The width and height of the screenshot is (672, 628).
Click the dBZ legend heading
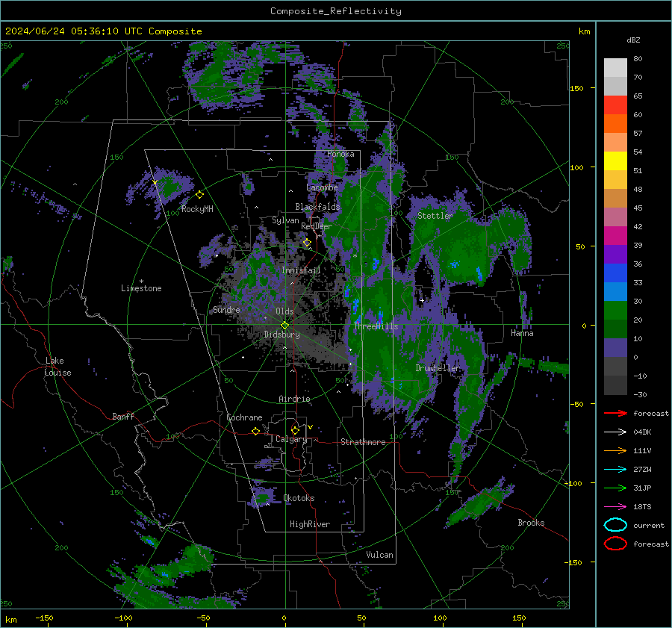[x=633, y=40]
